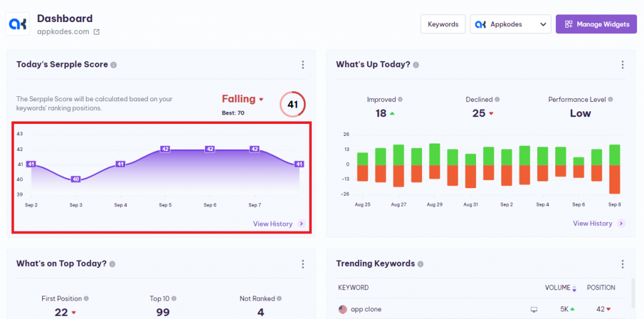
Task: Click the info icon next to Performance Level
Action: point(610,99)
